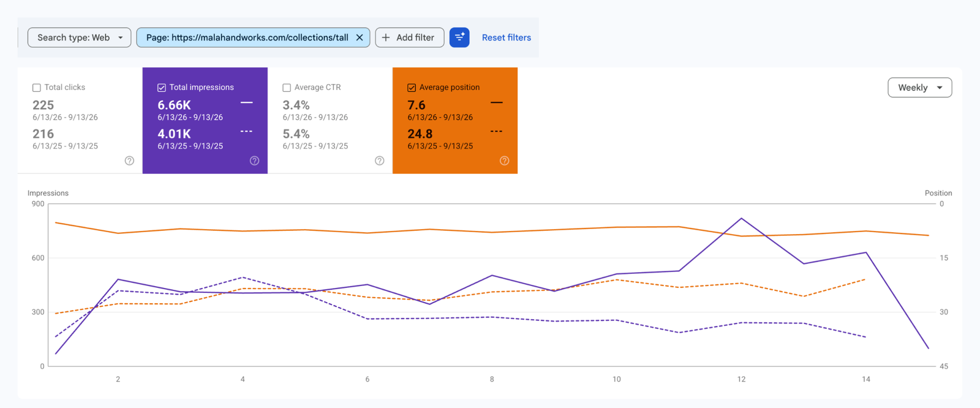Click the dashed line legend in impressions card

tap(246, 131)
